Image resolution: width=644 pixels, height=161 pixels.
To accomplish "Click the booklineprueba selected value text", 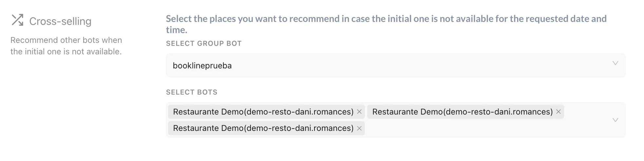I will (202, 66).
